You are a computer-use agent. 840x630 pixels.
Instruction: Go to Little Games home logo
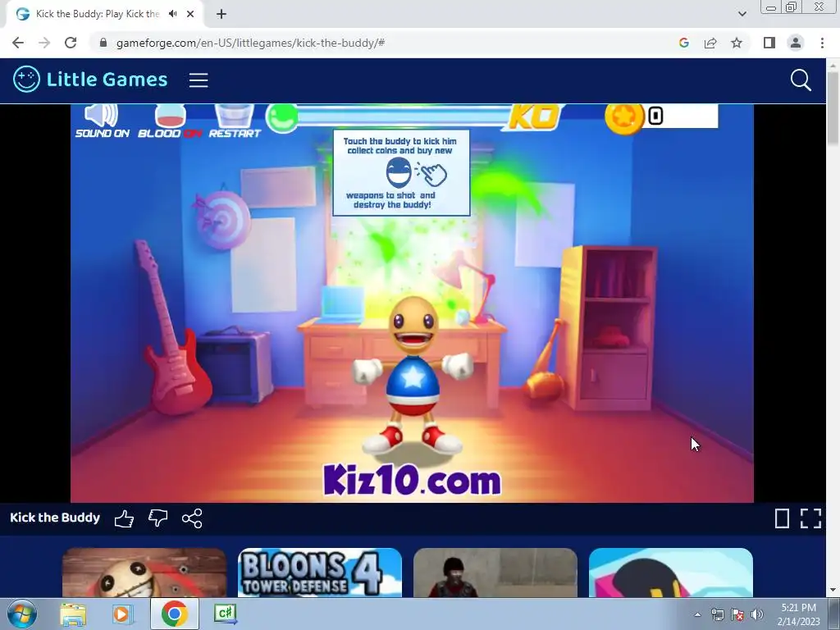point(90,80)
